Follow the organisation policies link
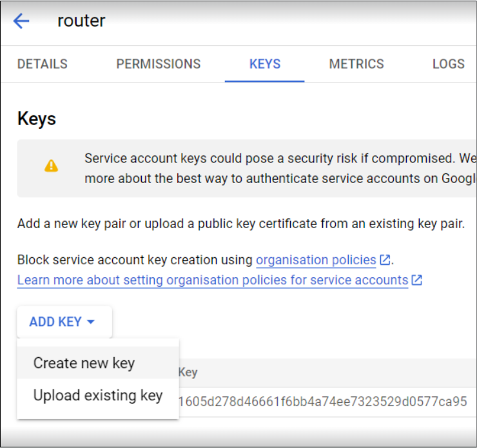477x448 pixels. (x=316, y=260)
